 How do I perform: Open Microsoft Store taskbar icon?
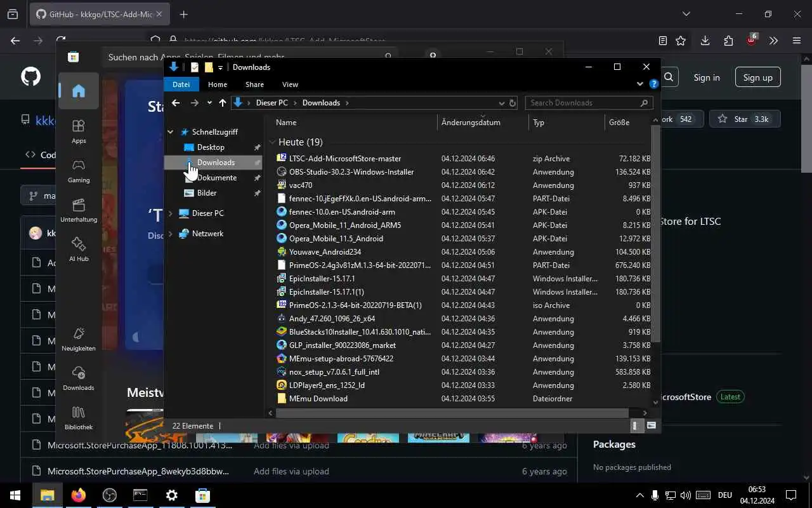(202, 495)
